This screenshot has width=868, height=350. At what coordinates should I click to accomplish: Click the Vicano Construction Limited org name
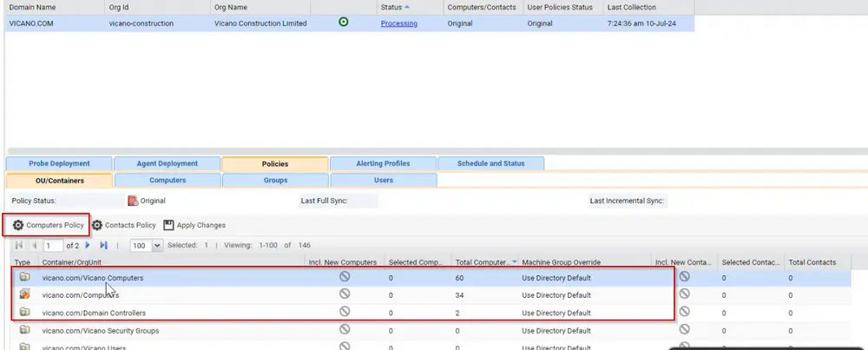pyautogui.click(x=260, y=23)
